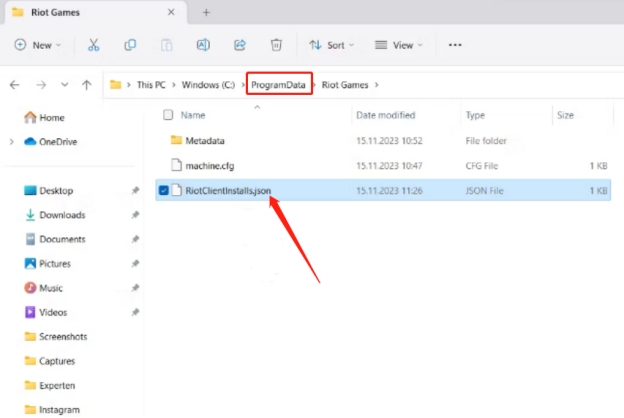Uncheck the RiotClientInstalls.json checkbox
The image size is (624, 418).
(164, 189)
